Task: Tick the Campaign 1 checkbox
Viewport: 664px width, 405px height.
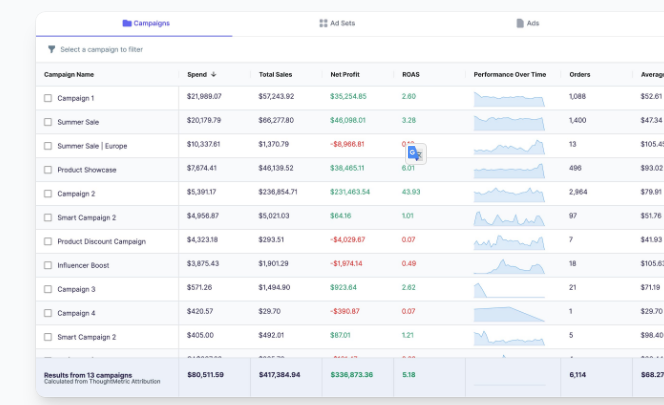Action: (48, 98)
